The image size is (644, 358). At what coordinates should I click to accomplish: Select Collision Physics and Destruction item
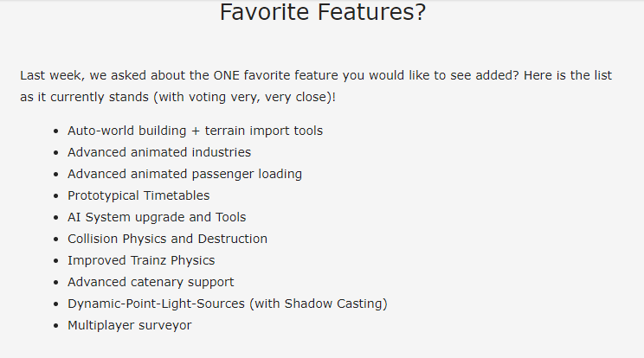click(x=167, y=239)
